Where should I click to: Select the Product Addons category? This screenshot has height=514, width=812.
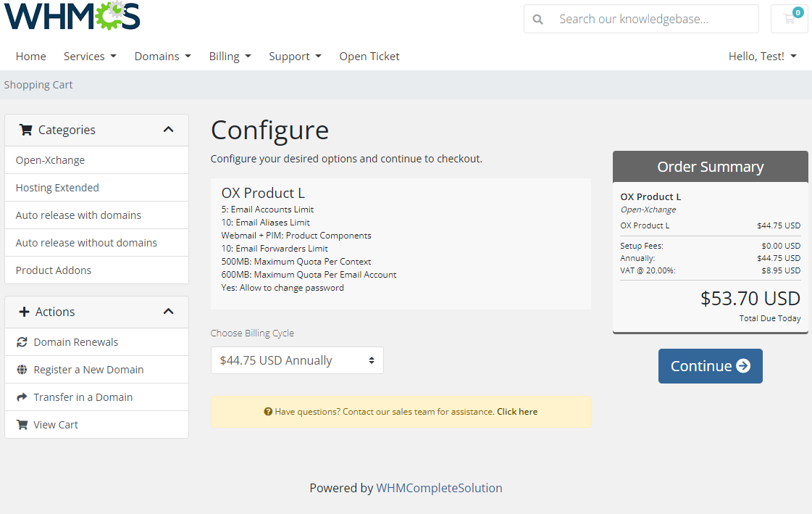pyautogui.click(x=96, y=270)
